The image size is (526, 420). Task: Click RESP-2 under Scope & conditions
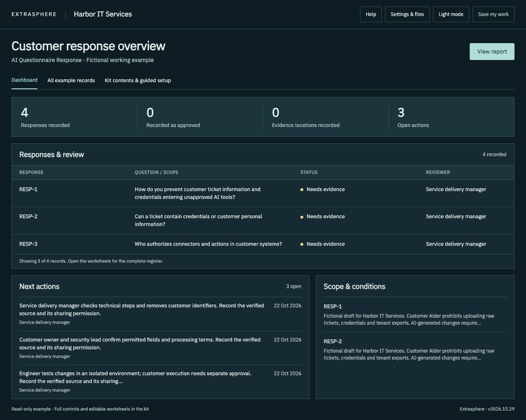coord(333,342)
